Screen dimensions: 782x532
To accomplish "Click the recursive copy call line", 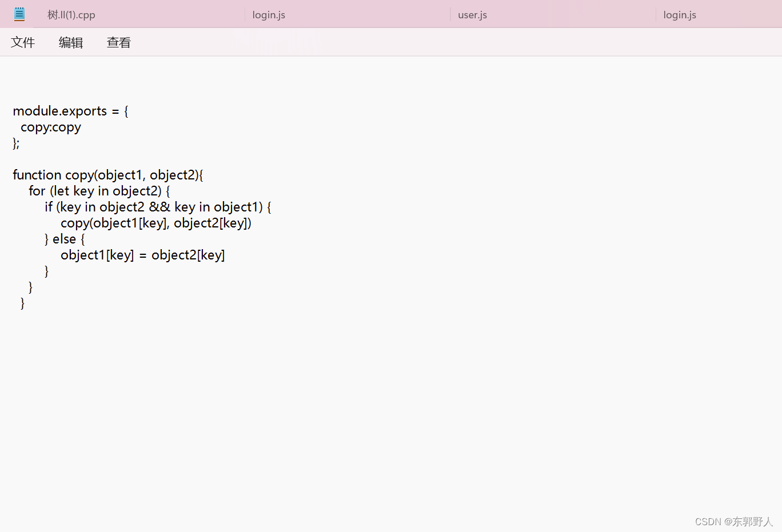I will point(156,223).
